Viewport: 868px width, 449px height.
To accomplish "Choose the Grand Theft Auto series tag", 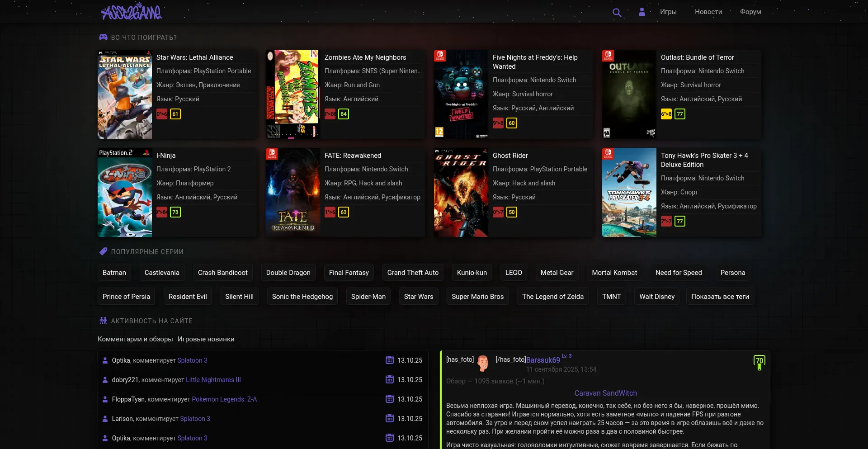I will [413, 273].
